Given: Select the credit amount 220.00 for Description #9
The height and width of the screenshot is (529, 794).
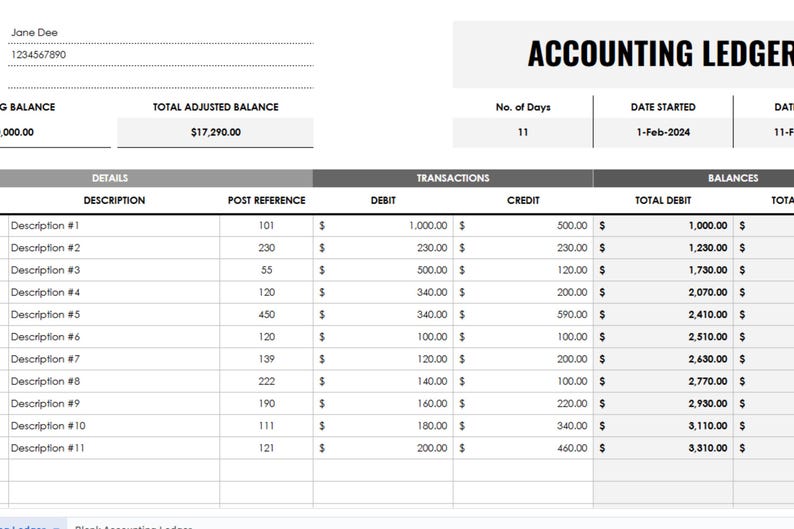Looking at the screenshot, I should tap(523, 404).
